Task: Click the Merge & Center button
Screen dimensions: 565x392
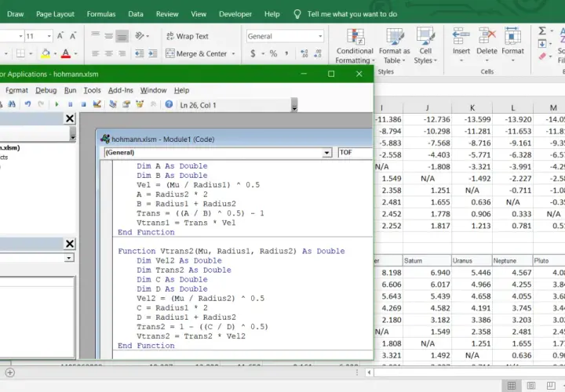Action: tap(196, 53)
